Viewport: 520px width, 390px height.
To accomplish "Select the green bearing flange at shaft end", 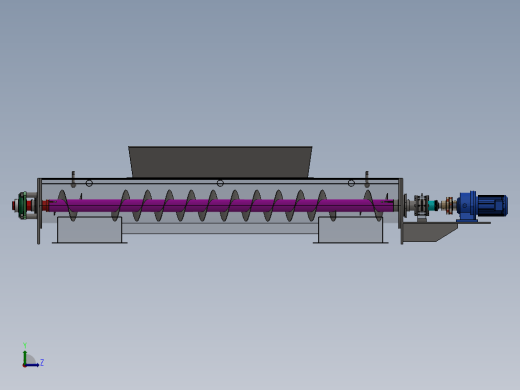I will pos(23,205).
